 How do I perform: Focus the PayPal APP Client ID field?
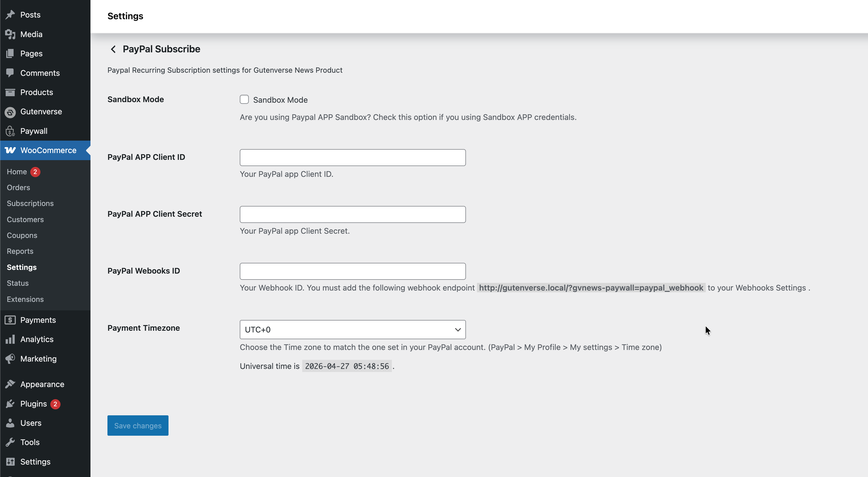pyautogui.click(x=353, y=157)
